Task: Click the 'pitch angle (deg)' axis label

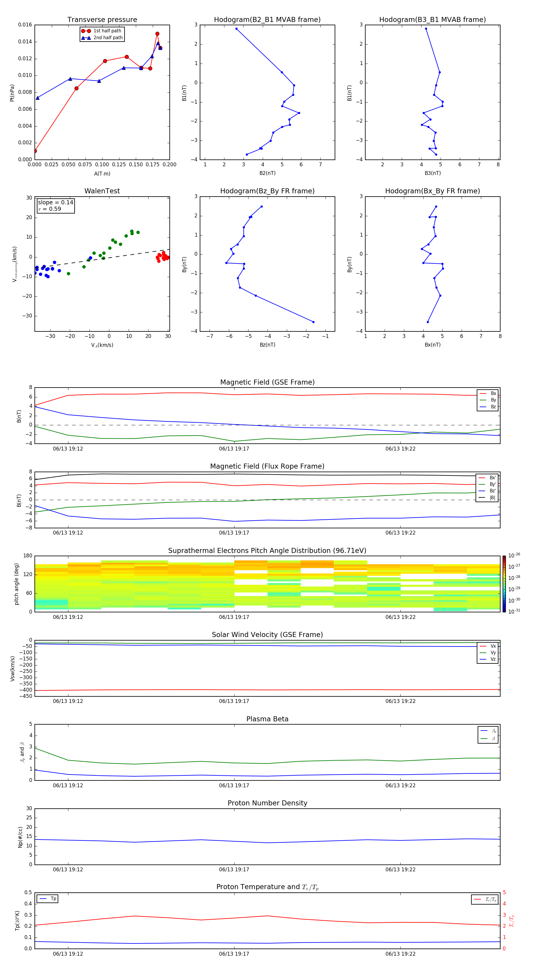Action: (x=16, y=584)
